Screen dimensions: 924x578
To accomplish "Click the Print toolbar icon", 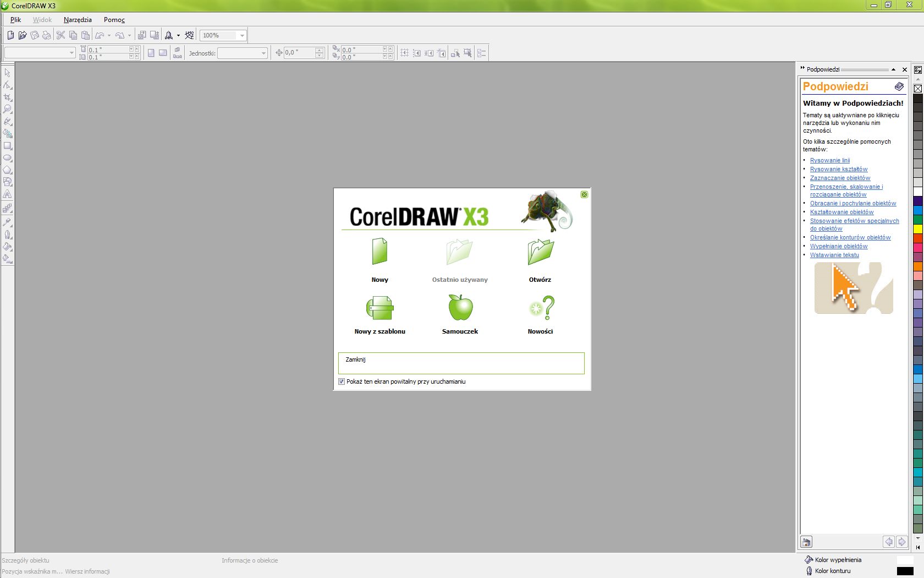I will point(47,35).
